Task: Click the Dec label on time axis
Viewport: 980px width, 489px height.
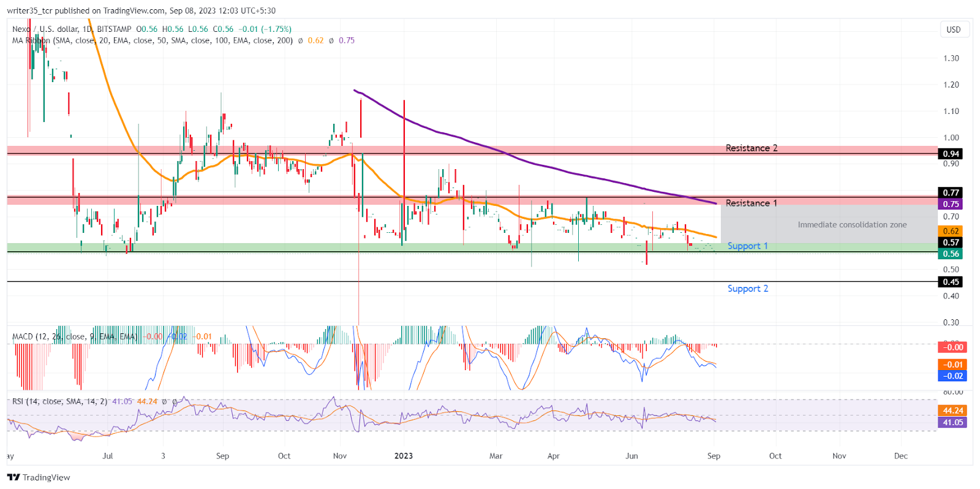Action: click(x=901, y=456)
